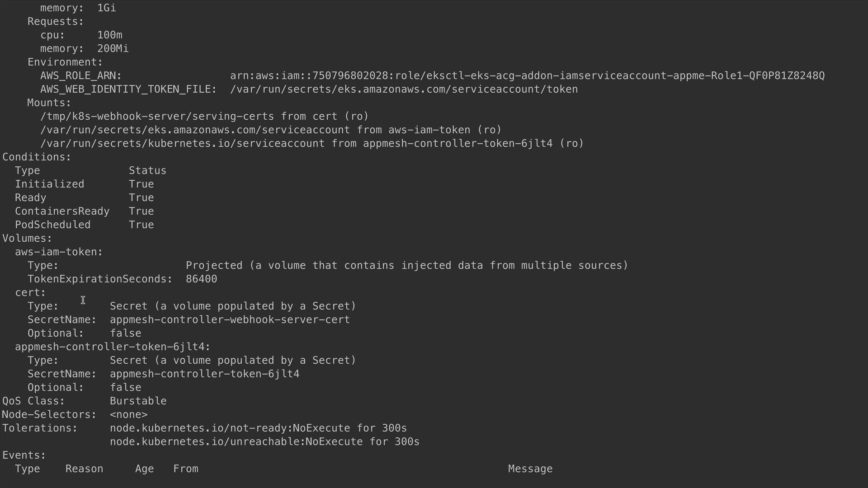Click the AWS_ROLE_ARN value text
This screenshot has width=868, height=488.
coord(527,76)
